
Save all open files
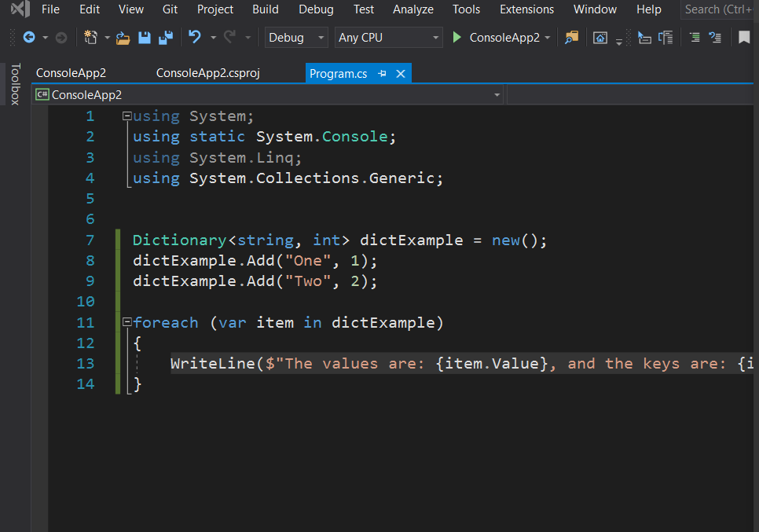point(167,37)
